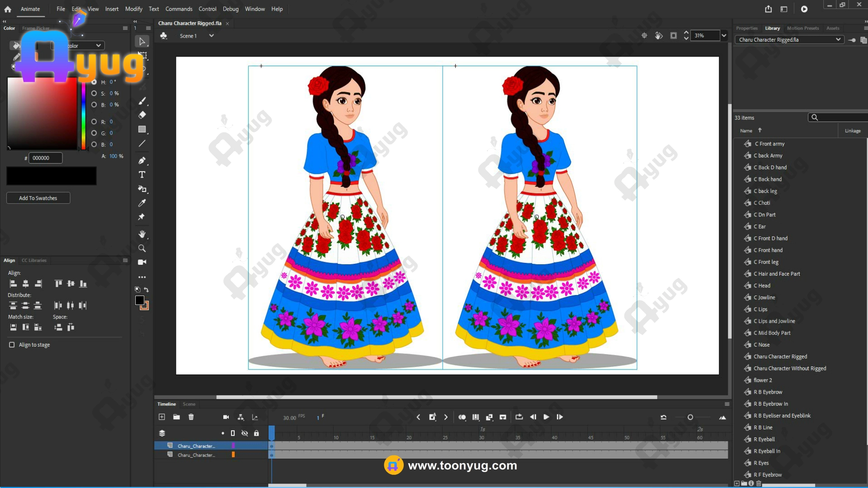Open the Scene 1 dropdown
Screen dimensions: 868x488
point(211,36)
